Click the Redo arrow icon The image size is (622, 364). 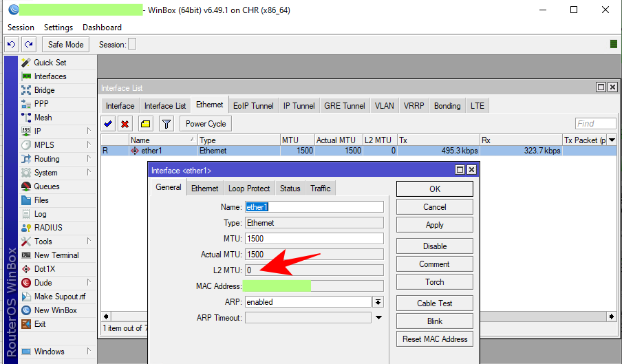tap(29, 45)
